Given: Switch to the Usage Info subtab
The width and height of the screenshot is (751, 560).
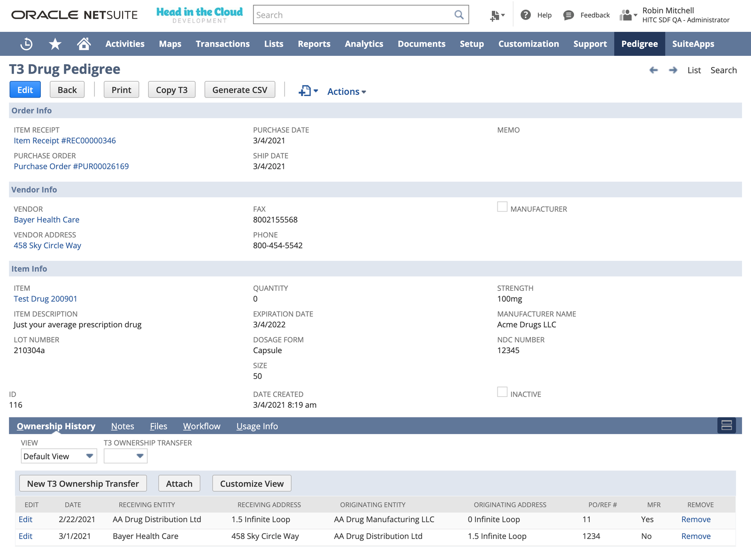Looking at the screenshot, I should [257, 426].
